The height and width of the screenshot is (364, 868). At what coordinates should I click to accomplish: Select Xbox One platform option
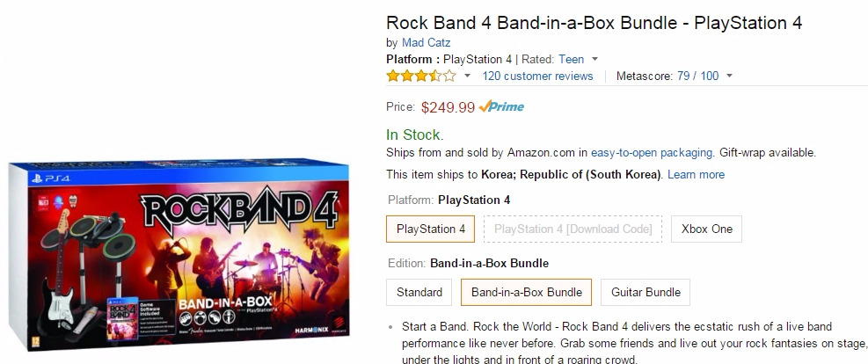tap(707, 229)
